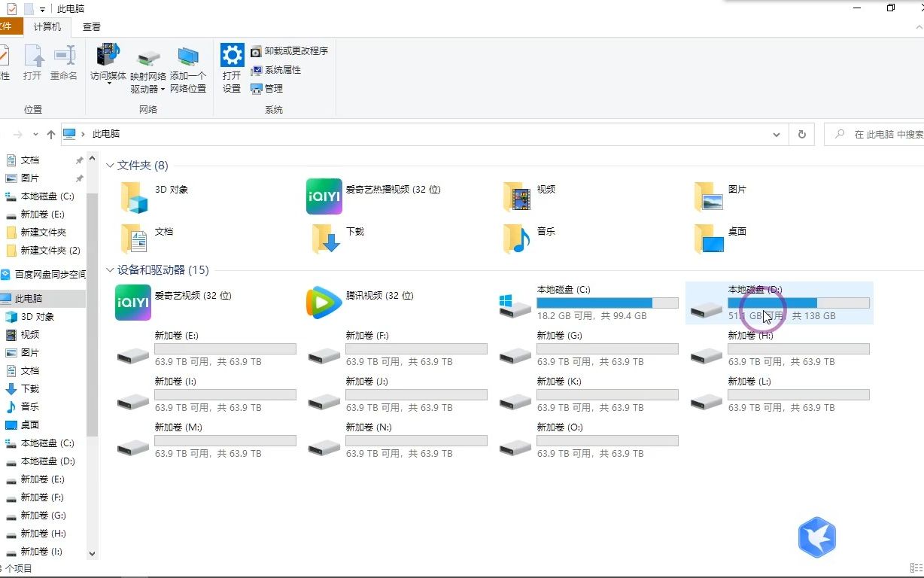Launch the 爱奇艺视频 app icon
This screenshot has width=924, height=578.
132,303
